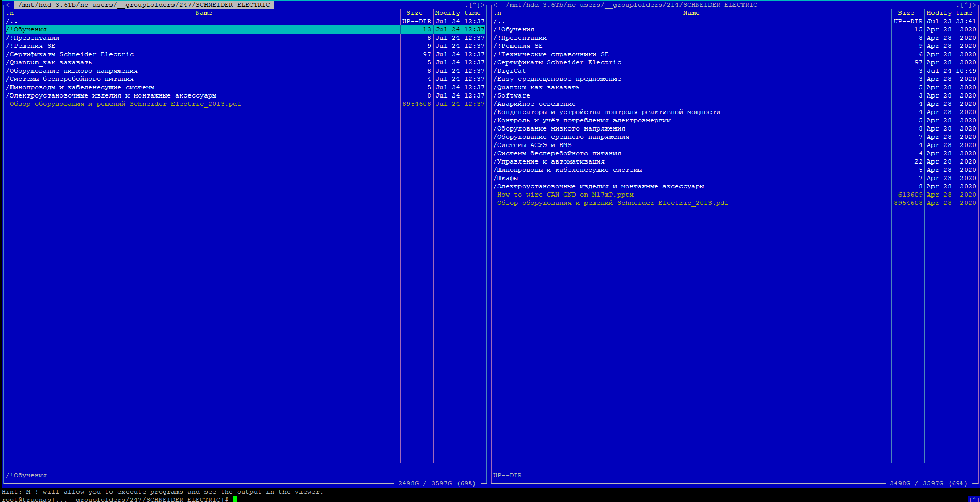Select /Оборудование низкого напряжения in right panel
980x502 pixels.
(735, 128)
